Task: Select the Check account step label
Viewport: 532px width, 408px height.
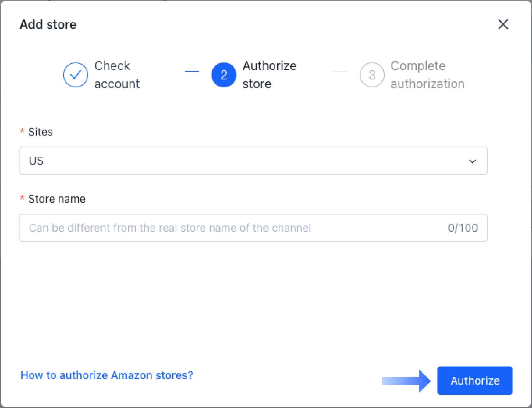Action: tap(117, 75)
